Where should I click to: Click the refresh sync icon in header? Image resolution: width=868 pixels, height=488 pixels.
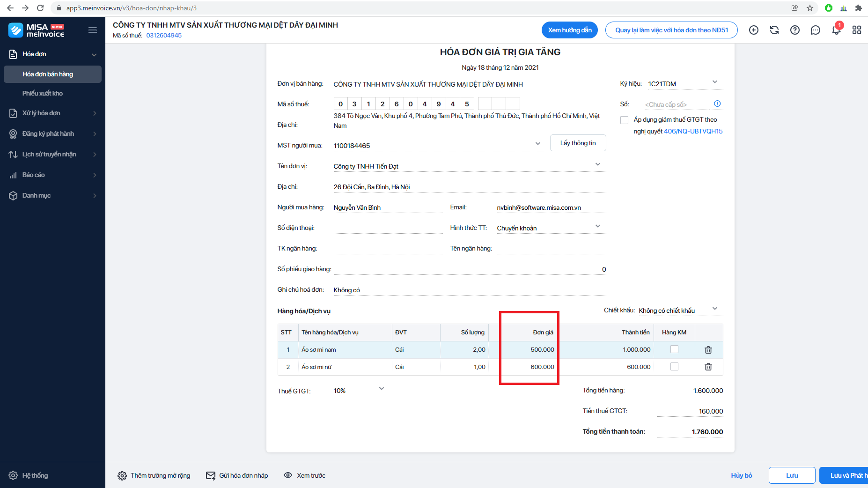[774, 30]
